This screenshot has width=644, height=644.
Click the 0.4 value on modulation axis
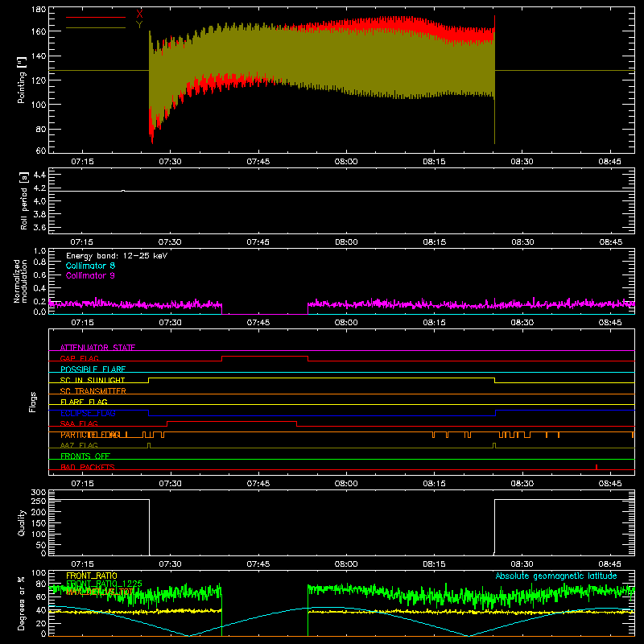(x=39, y=288)
